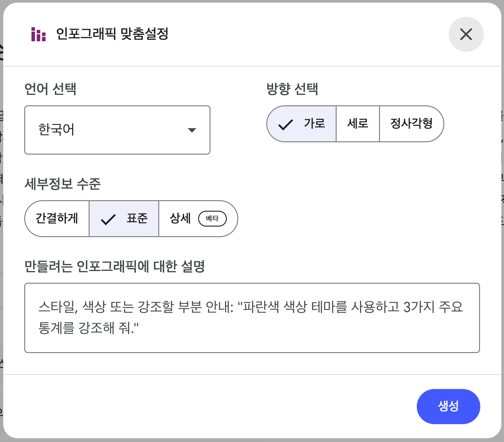
Task: Click the 만들려는 인포그래픽에 대한 설명 label
Action: [x=114, y=266]
